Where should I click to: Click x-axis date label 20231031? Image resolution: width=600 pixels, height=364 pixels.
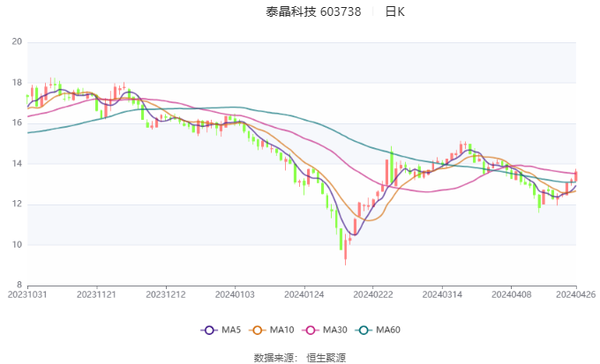27,294
